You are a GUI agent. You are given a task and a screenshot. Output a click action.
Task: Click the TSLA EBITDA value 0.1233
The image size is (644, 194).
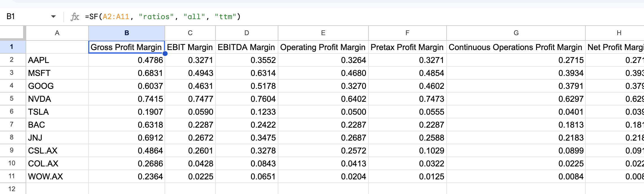(247, 112)
